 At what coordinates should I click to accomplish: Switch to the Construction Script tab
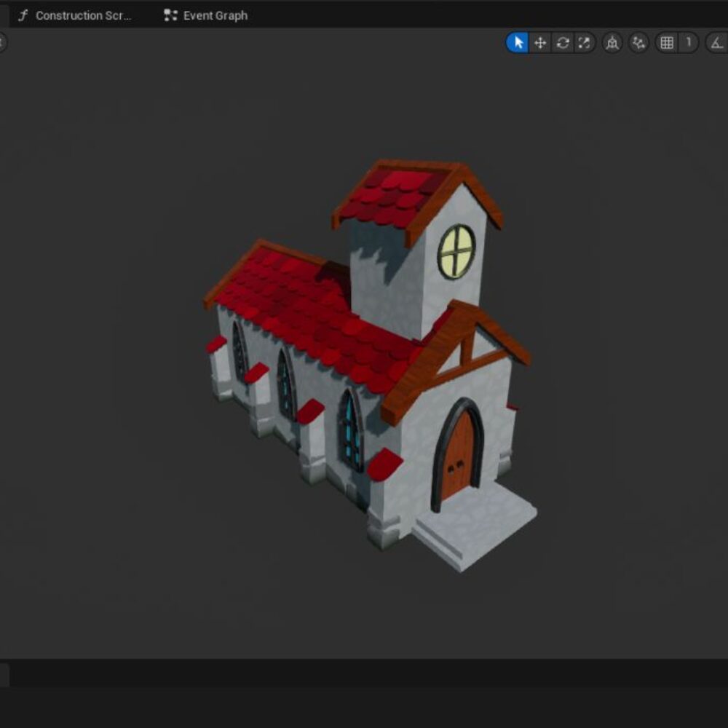(82, 15)
